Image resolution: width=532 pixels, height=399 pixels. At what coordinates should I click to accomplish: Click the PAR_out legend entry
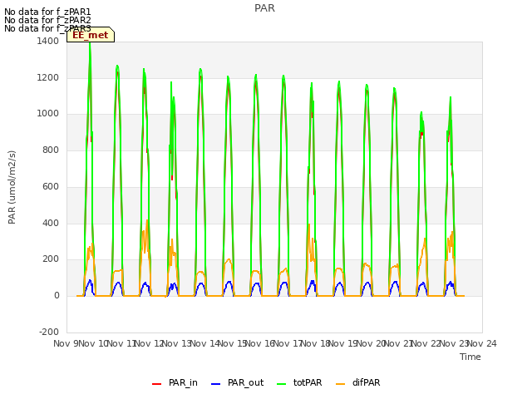(237, 382)
